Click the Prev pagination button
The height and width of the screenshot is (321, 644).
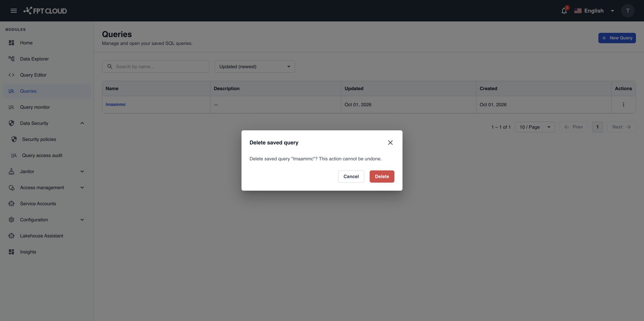tap(574, 127)
